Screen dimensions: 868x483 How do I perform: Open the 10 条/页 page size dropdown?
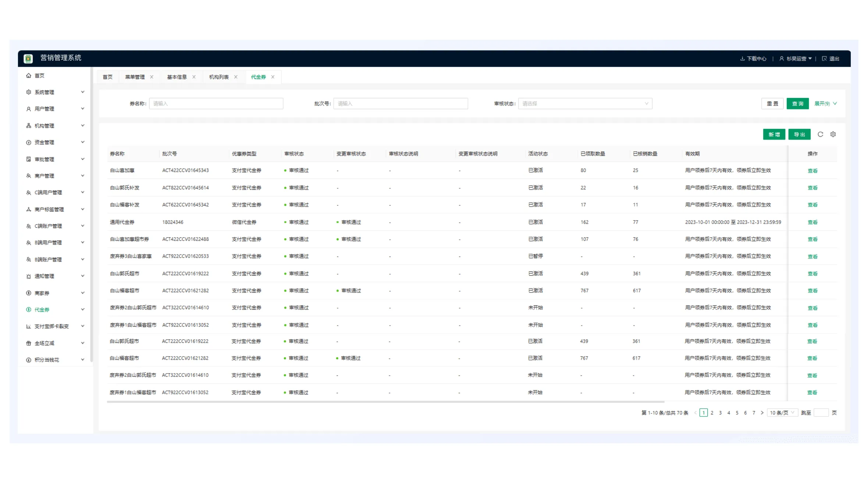coord(782,413)
